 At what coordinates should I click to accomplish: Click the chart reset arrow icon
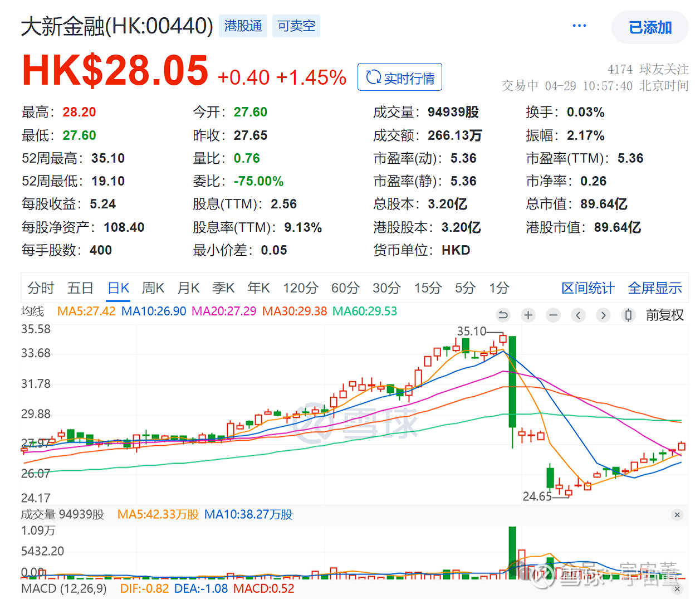coord(503,315)
